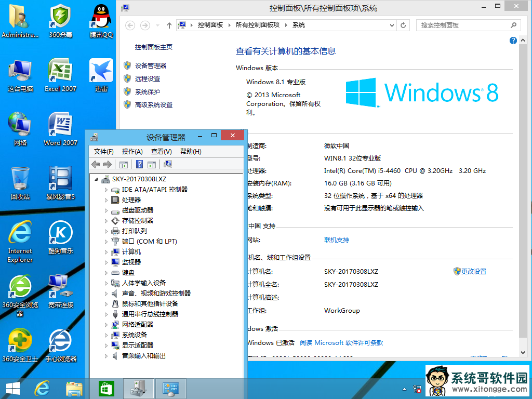Open Windows Store from taskbar

107,389
